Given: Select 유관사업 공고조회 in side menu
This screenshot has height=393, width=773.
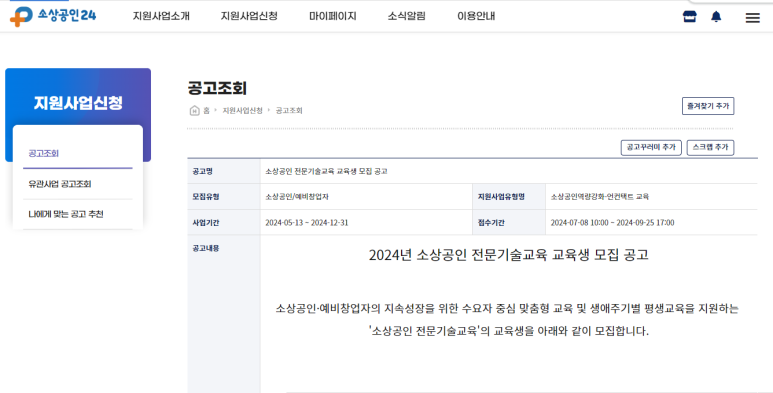Looking at the screenshot, I should tap(60, 184).
